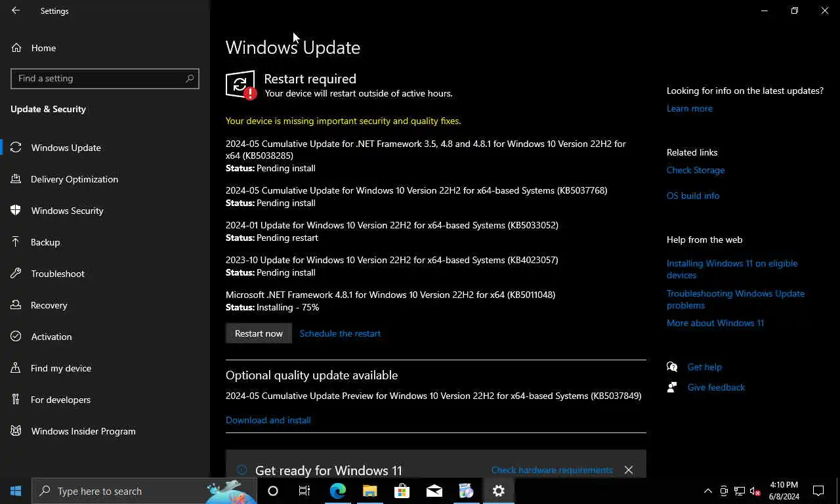The height and width of the screenshot is (504, 840).
Task: Click the taskbar search box
Action: click(144, 491)
